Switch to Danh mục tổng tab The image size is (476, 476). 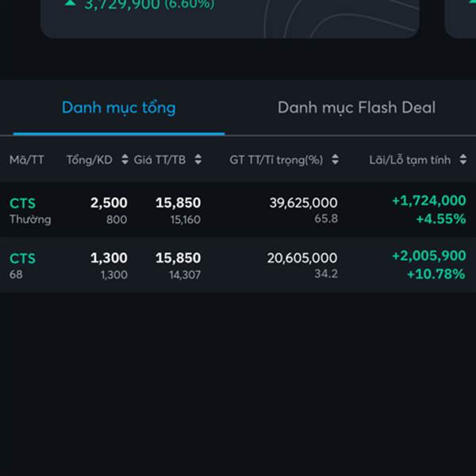click(119, 108)
